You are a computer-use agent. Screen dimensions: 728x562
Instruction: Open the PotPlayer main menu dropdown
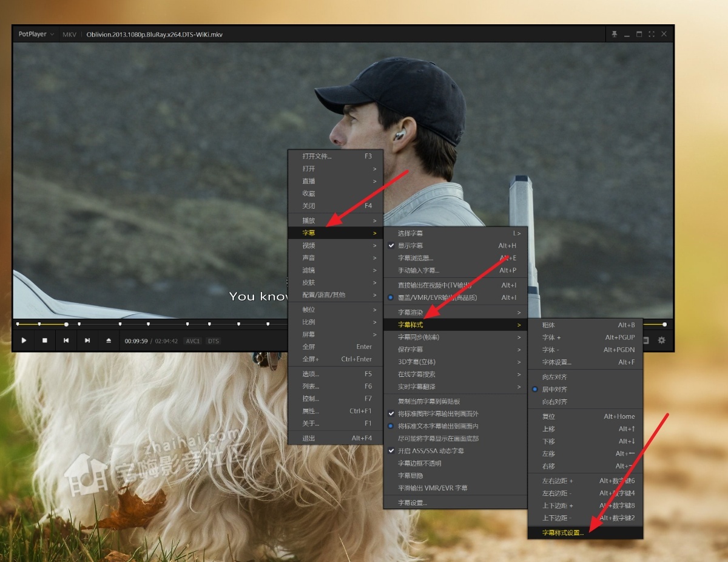[36, 35]
